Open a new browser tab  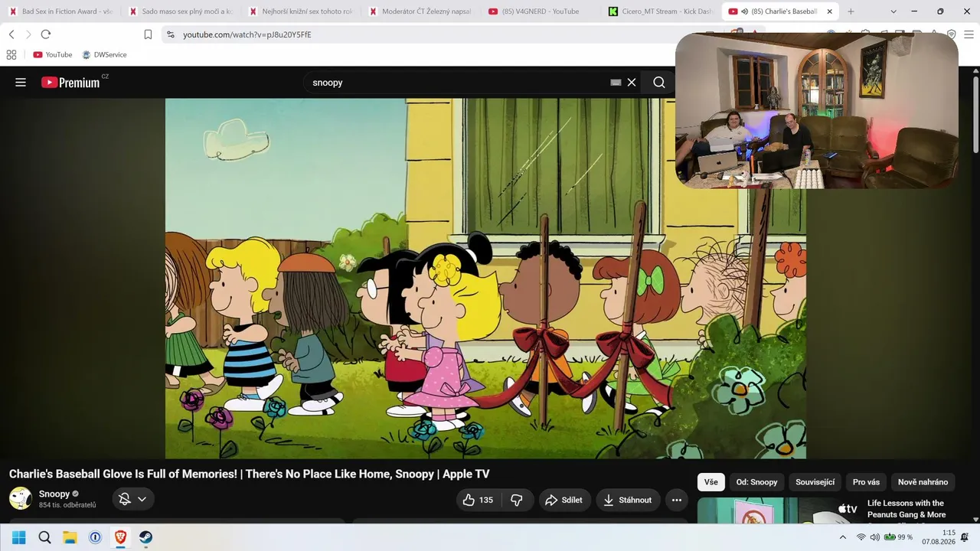[x=851, y=11]
